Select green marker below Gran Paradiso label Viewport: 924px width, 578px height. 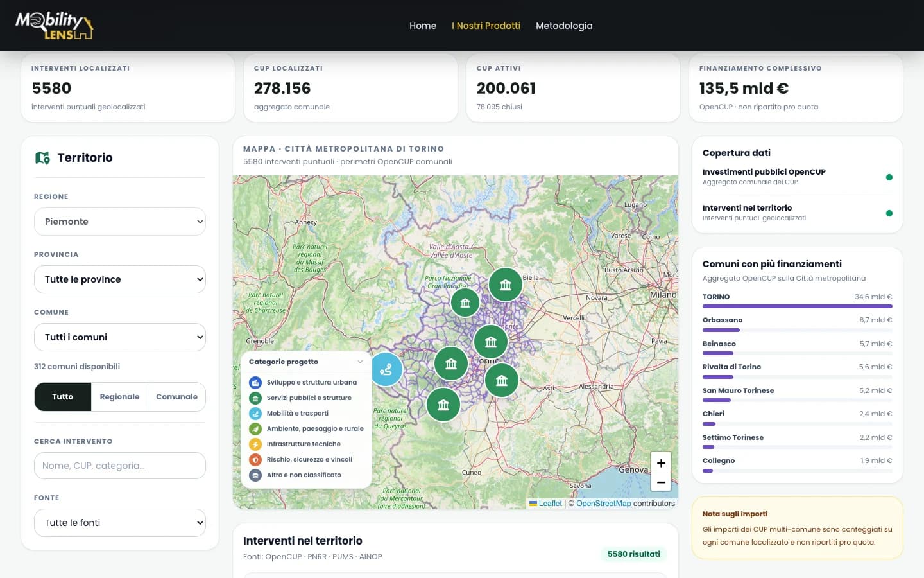pyautogui.click(x=465, y=302)
